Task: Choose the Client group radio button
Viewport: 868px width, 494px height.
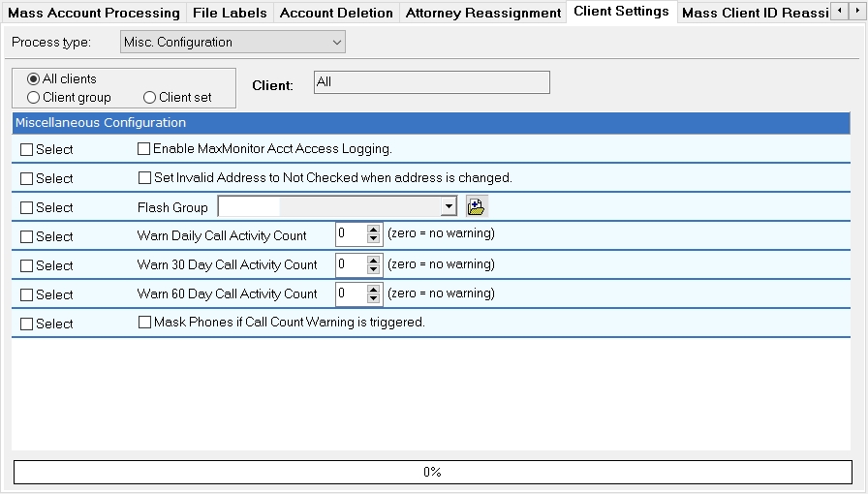Action: (34, 98)
